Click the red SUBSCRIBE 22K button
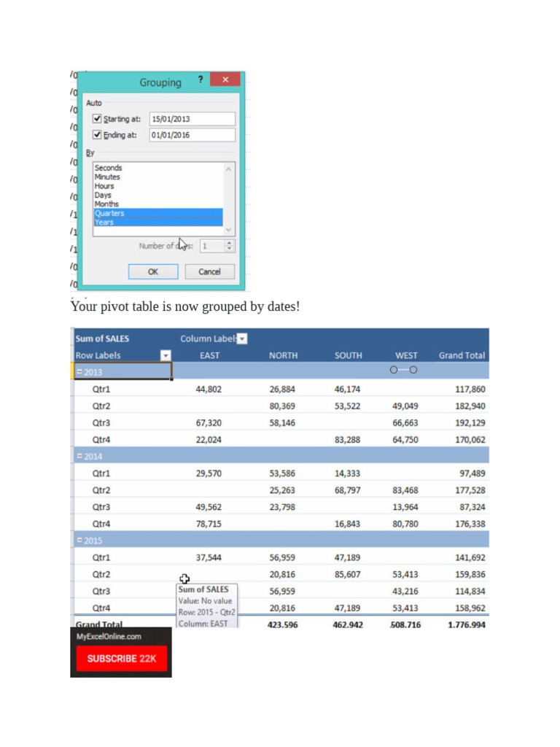Screen dimensions: 560x747 [x=122, y=659]
